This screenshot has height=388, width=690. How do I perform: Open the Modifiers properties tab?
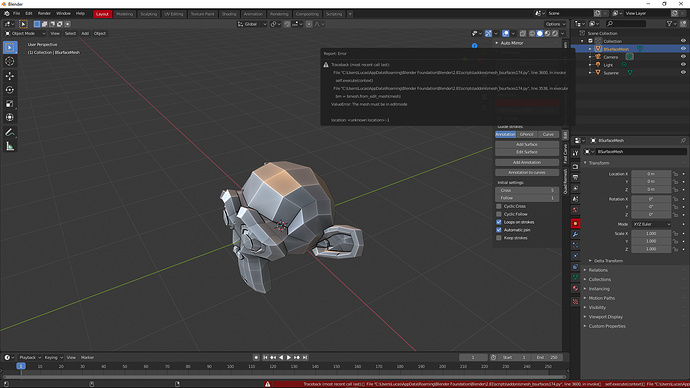pos(575,234)
